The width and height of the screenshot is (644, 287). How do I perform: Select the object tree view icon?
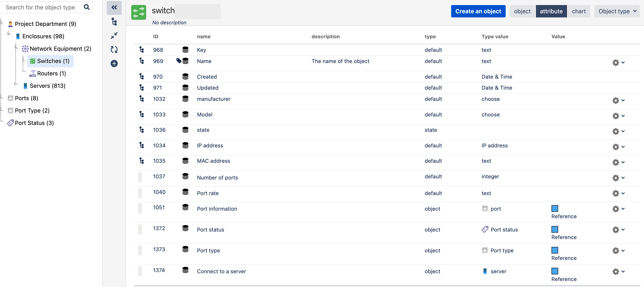pyautogui.click(x=114, y=22)
